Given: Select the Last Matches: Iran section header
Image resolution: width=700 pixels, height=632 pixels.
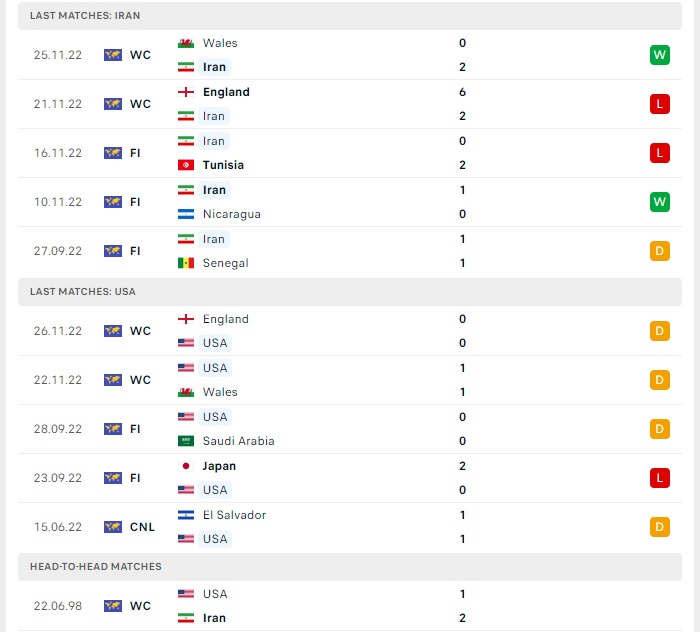Looking at the screenshot, I should 85,16.
